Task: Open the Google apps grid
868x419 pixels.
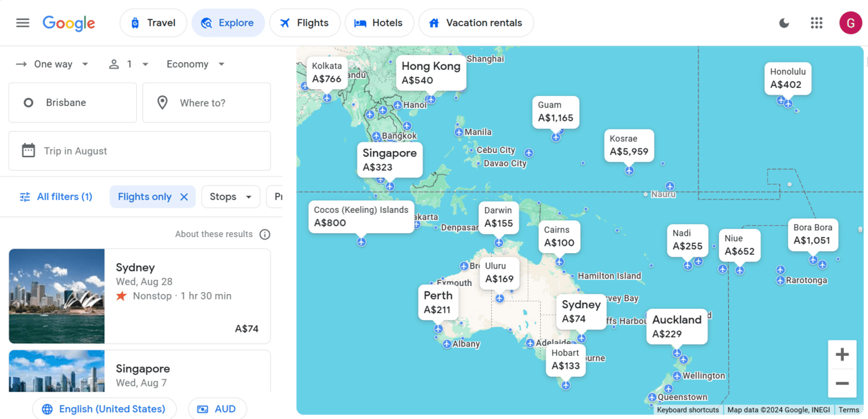Action: (816, 23)
